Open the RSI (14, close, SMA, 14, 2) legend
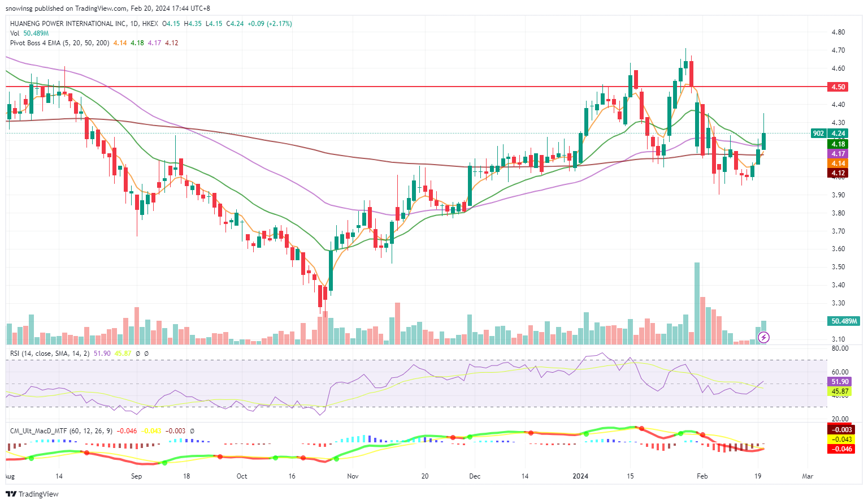 [50, 353]
